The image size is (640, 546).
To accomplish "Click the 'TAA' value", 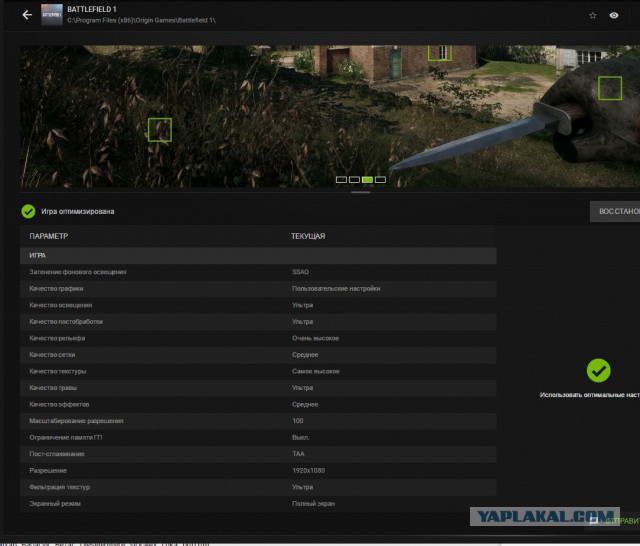I will [x=298, y=454].
